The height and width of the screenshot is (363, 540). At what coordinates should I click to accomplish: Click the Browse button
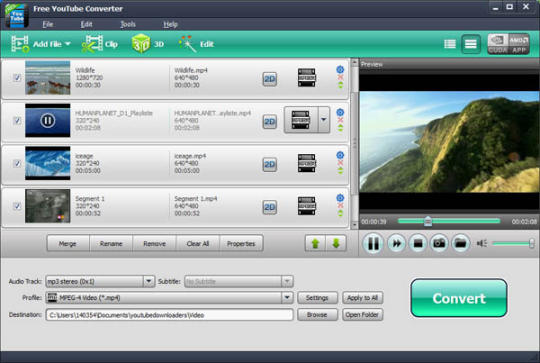coord(317,315)
